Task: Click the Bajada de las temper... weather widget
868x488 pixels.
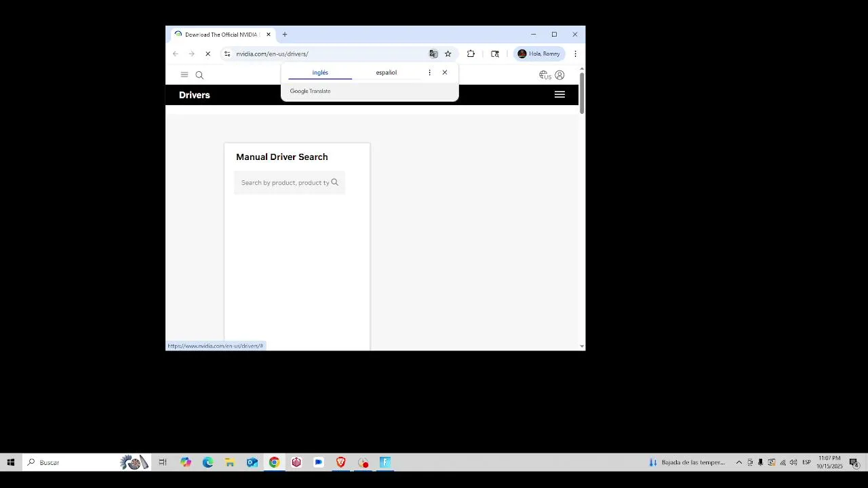Action: pyautogui.click(x=687, y=462)
